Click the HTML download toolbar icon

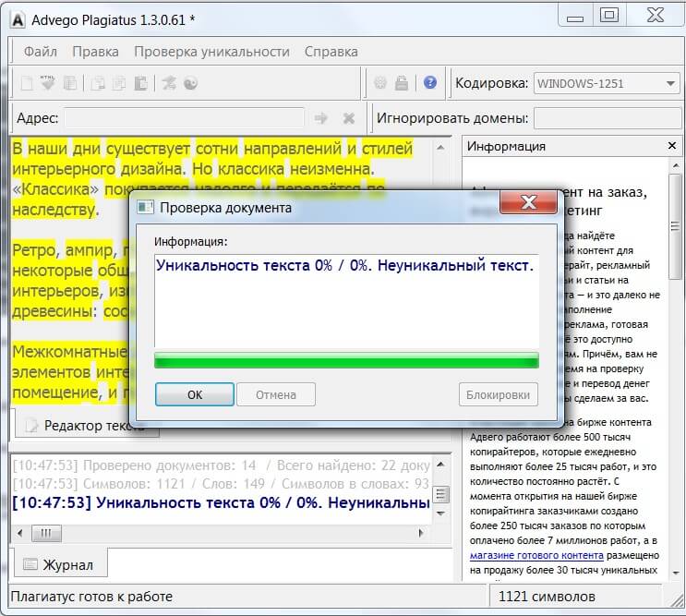point(48,83)
